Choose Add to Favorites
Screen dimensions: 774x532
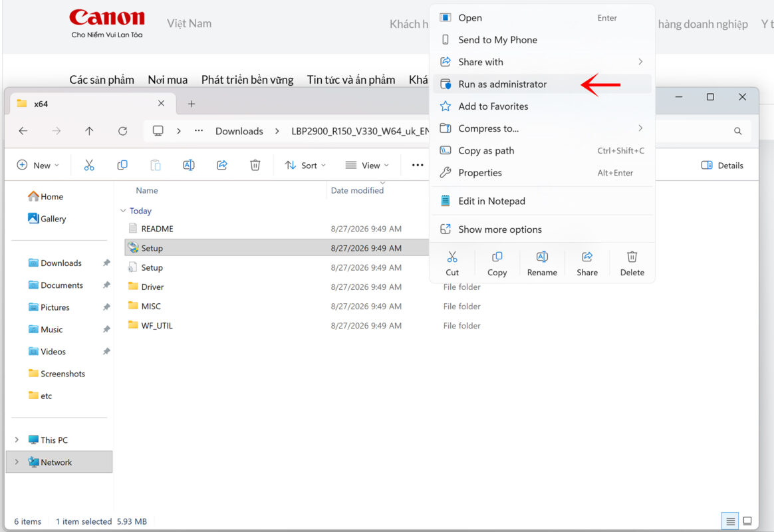pos(542,106)
